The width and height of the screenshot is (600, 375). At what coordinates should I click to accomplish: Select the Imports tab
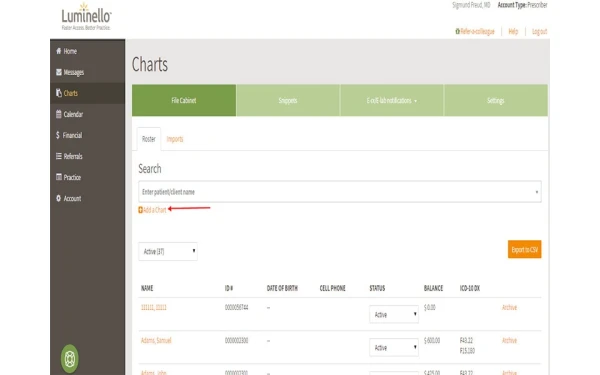tap(175, 139)
